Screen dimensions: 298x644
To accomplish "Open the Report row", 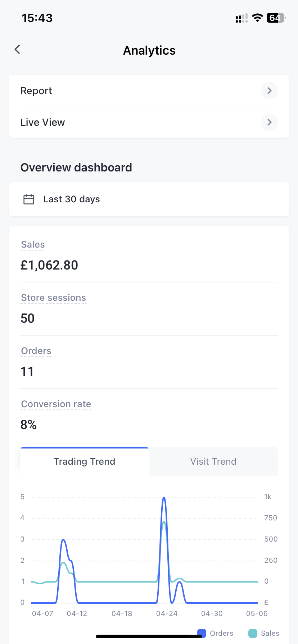I will [x=36, y=91].
